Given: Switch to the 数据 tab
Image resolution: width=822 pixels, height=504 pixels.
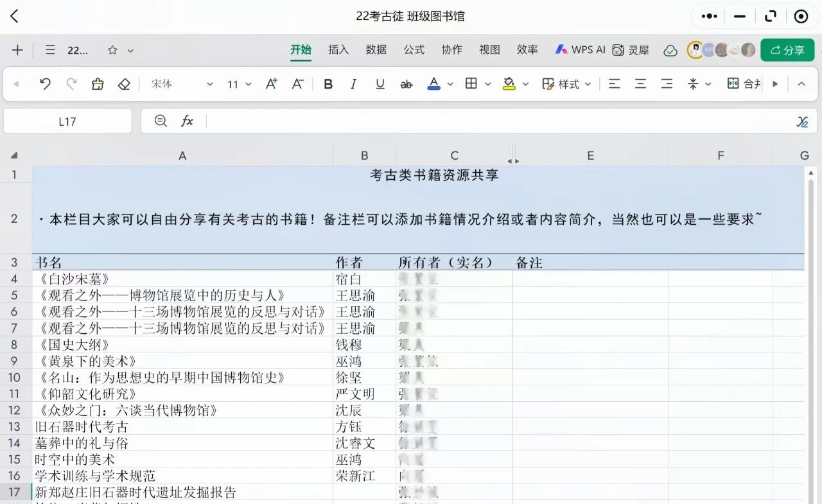Looking at the screenshot, I should 376,50.
